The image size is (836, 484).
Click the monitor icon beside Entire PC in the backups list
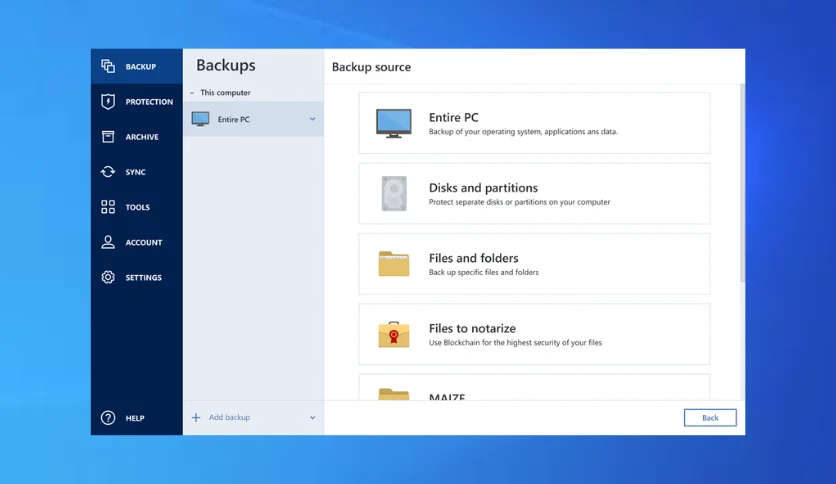(x=200, y=119)
